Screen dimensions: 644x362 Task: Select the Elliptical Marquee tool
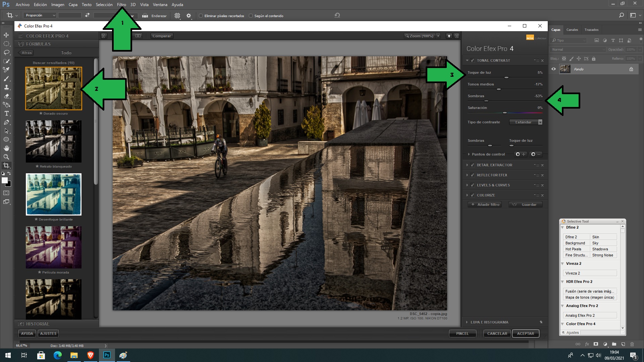pos(6,44)
